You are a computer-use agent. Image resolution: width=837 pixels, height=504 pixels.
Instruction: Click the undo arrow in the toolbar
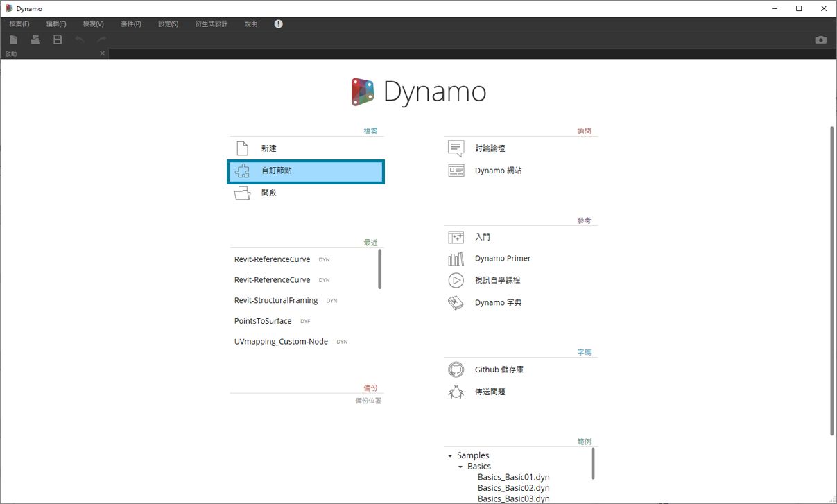(x=80, y=40)
